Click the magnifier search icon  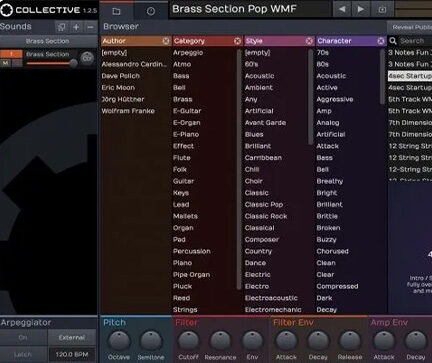click(393, 41)
